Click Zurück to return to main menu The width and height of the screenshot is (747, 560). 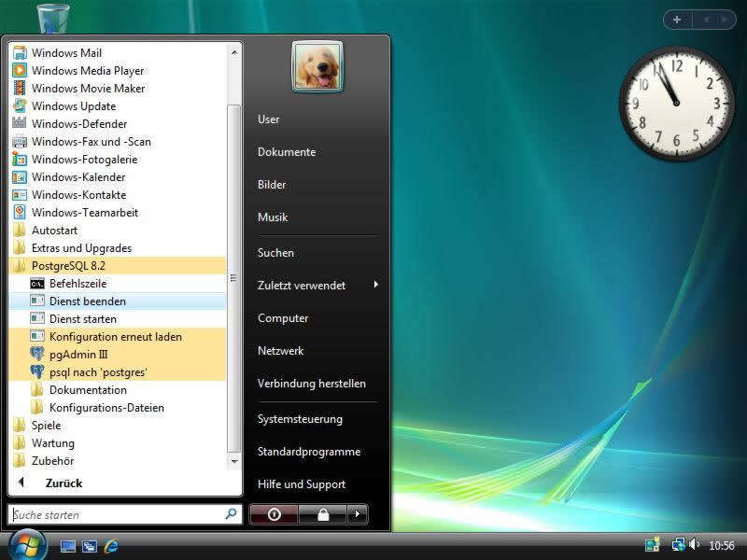coord(63,483)
